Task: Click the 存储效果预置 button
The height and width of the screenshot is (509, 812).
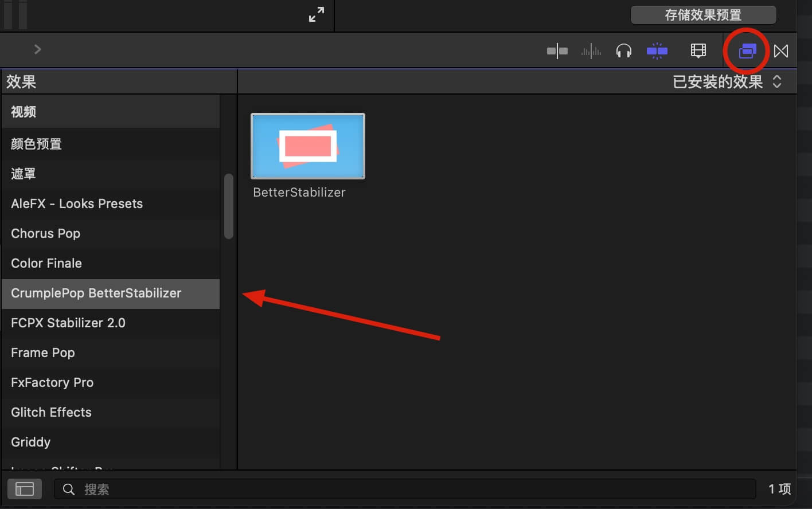Action: point(703,15)
